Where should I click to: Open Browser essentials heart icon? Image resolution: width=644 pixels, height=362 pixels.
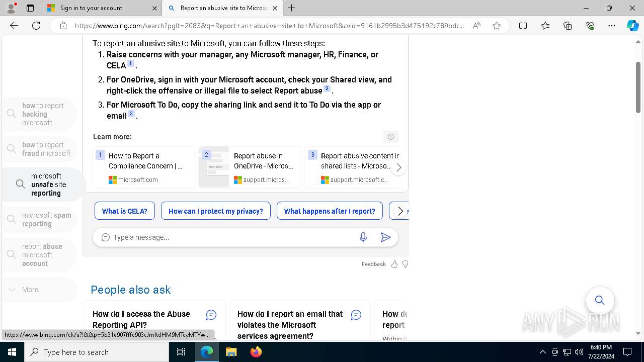[590, 26]
